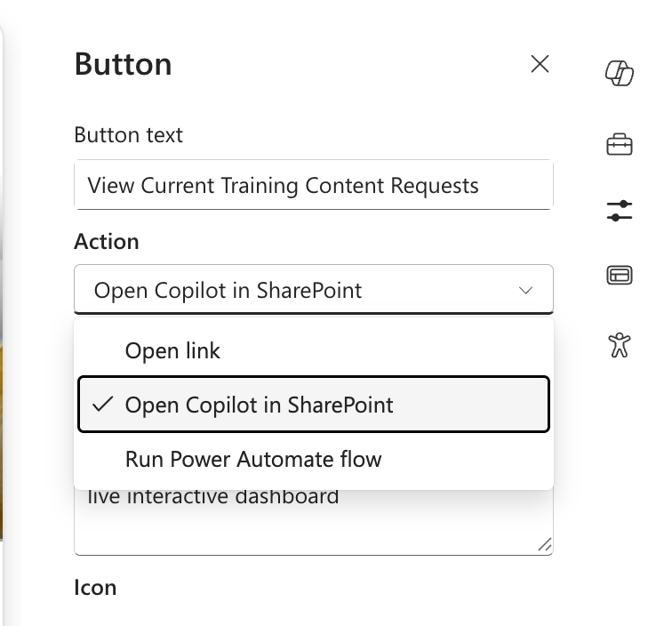Open the page layout template icon
The height and width of the screenshot is (626, 672).
click(x=620, y=276)
